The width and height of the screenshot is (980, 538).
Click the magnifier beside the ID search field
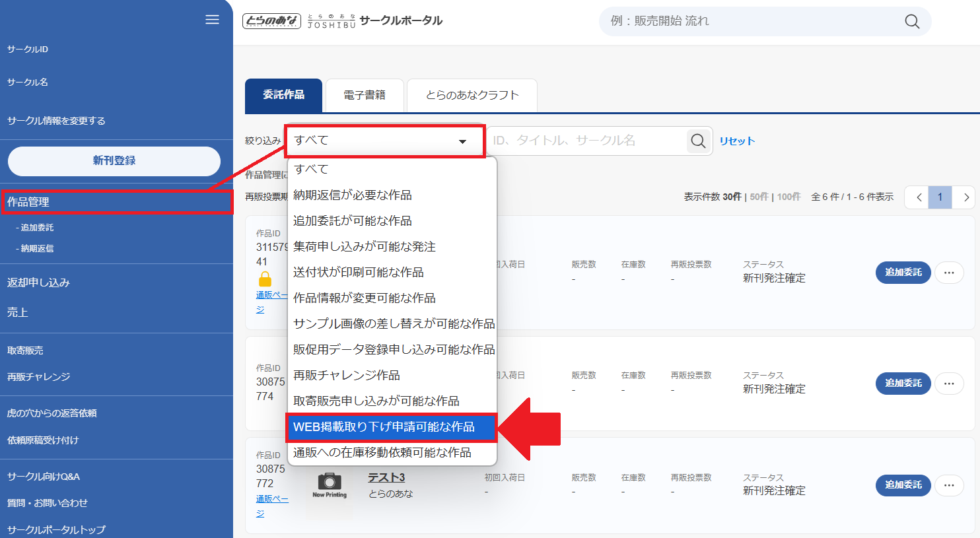point(698,141)
